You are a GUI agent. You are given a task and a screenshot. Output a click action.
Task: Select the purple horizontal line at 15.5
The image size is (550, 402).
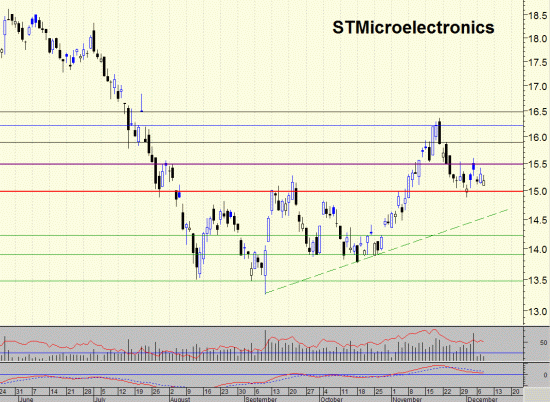pos(262,164)
